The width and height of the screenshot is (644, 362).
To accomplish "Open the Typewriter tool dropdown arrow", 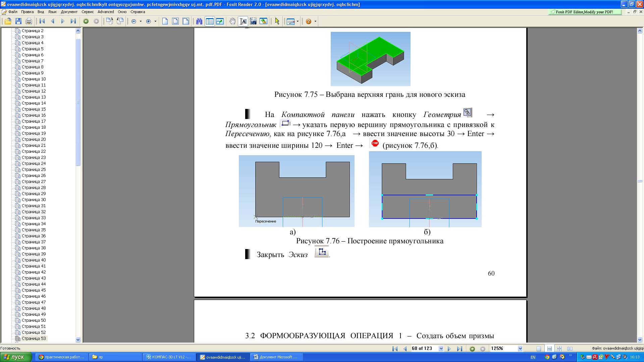I will (298, 21).
